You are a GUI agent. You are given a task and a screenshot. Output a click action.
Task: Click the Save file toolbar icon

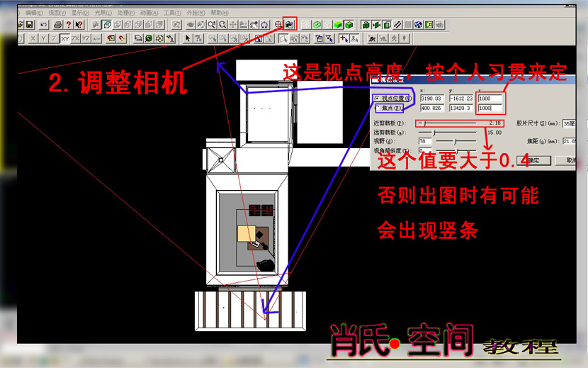(x=30, y=25)
